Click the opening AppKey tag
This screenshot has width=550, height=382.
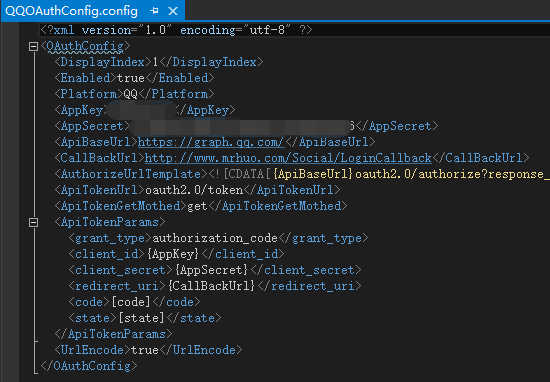tap(81, 110)
